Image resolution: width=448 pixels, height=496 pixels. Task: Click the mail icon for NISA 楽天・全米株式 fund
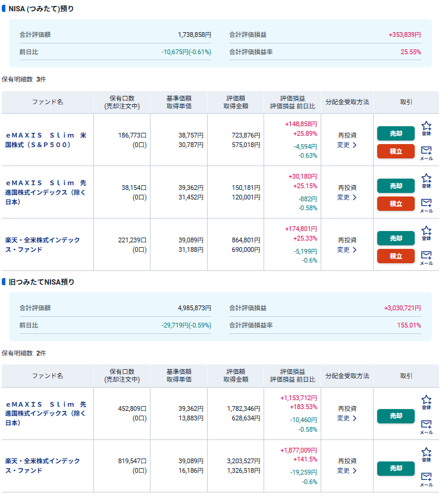pos(426,256)
